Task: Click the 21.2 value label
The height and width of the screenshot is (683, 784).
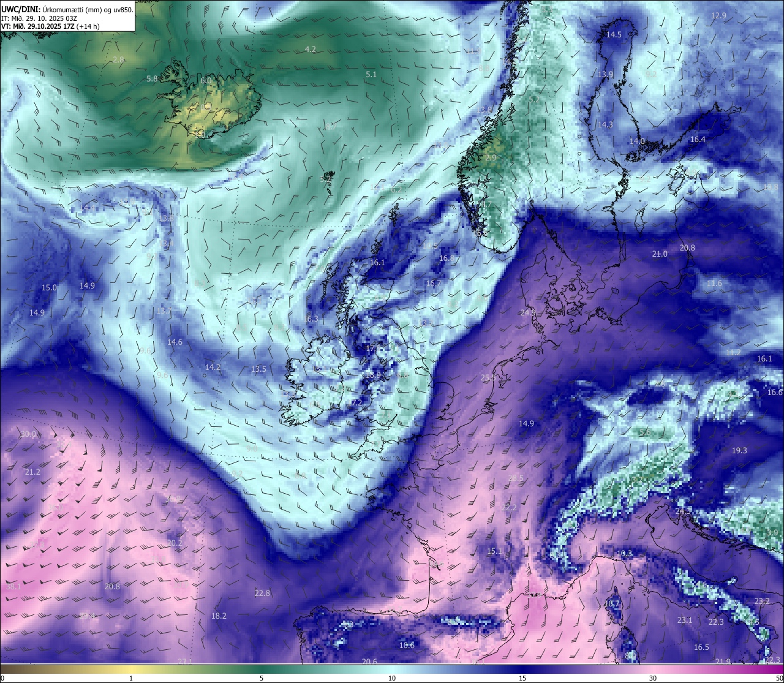Action: click(x=32, y=472)
